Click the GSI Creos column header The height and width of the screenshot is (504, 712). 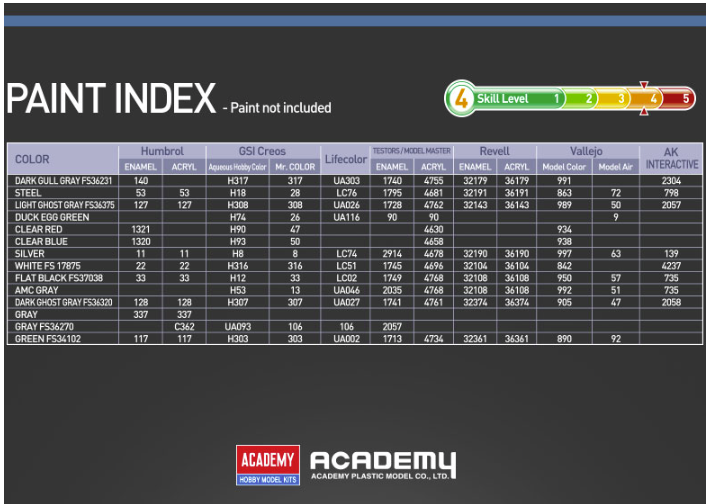point(262,151)
